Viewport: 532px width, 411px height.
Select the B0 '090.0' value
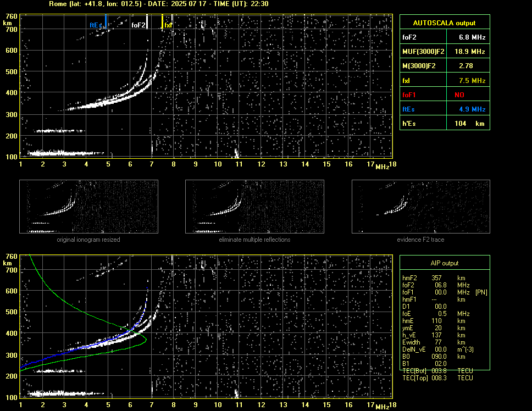[439, 357]
